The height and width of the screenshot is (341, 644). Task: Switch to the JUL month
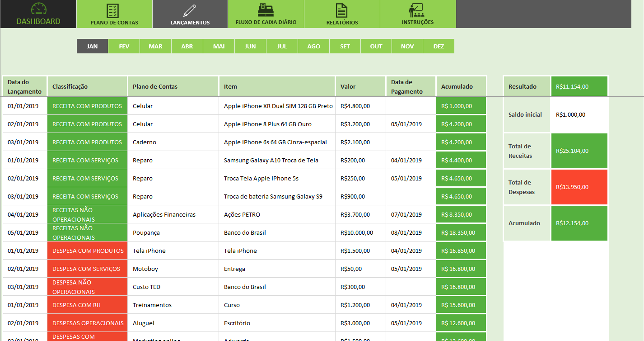(282, 46)
